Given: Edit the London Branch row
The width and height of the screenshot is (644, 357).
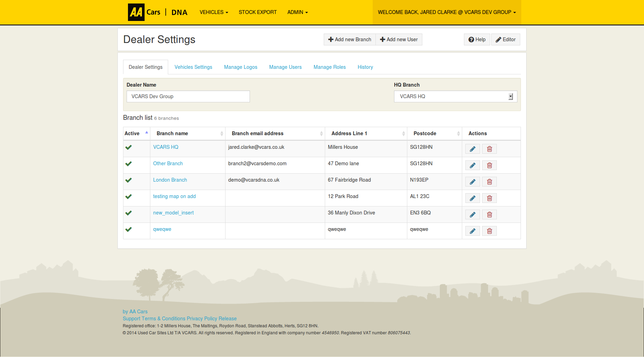Looking at the screenshot, I should 472,181.
